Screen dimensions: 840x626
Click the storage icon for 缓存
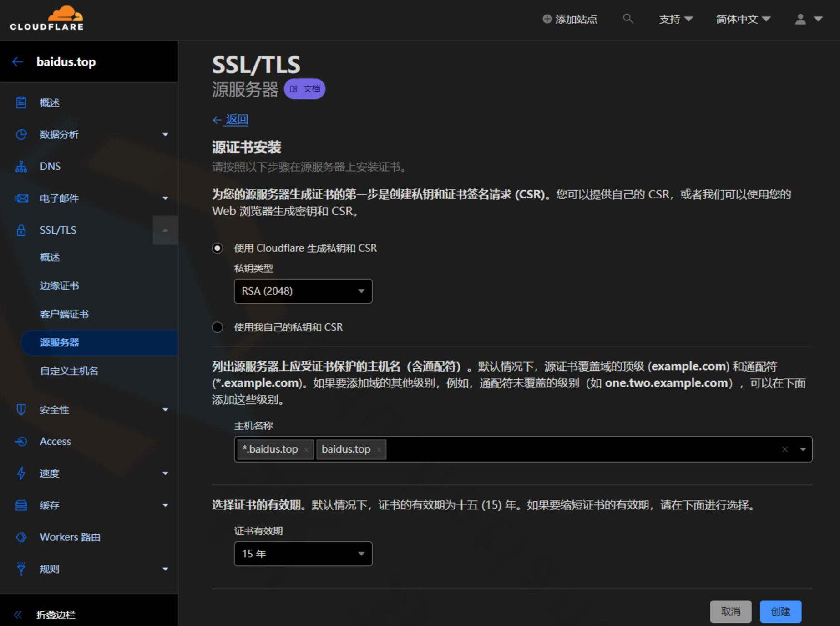click(x=21, y=505)
